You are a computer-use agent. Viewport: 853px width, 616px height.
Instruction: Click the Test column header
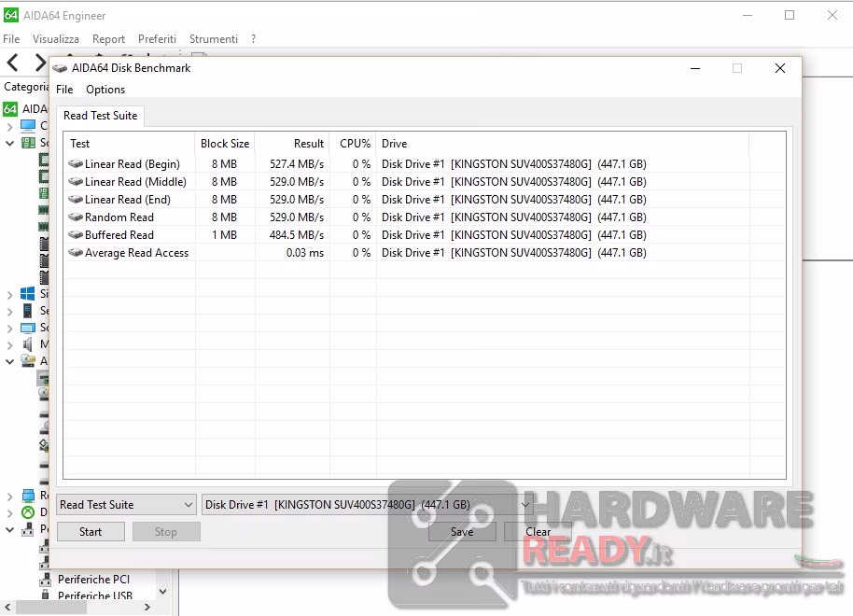pyautogui.click(x=129, y=144)
